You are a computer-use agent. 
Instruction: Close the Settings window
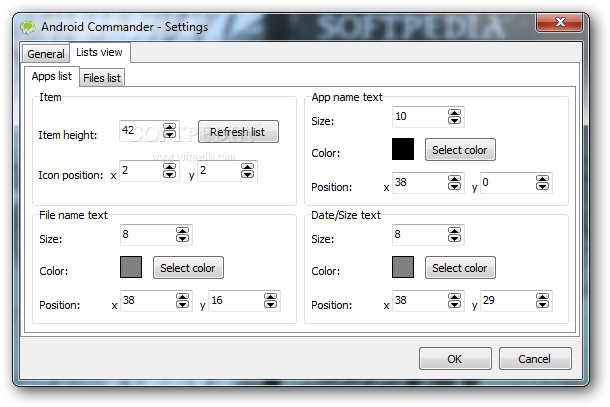pos(559,22)
